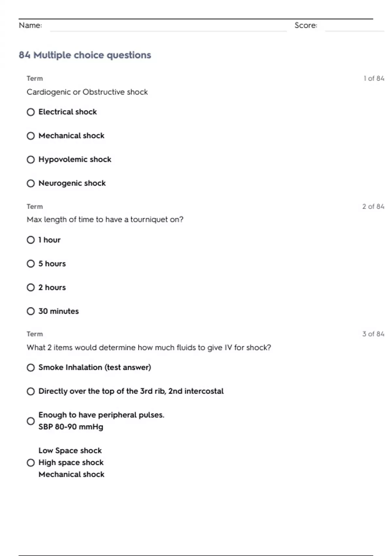Click the 3 of 84 question counter
The height and width of the screenshot is (556, 392).
[373, 334]
